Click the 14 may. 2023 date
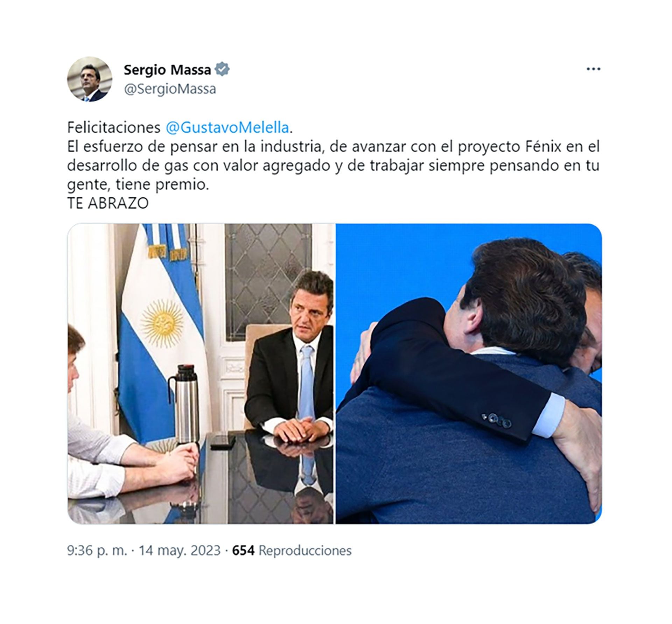The height and width of the screenshot is (624, 672). (x=180, y=551)
